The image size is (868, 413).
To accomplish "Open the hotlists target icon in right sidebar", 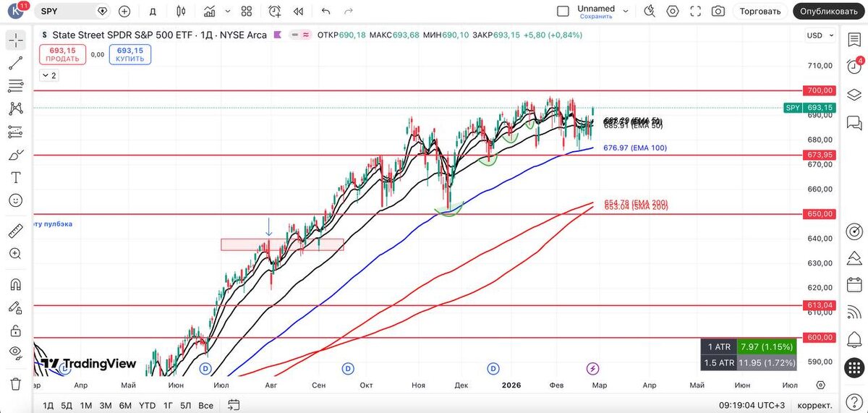I will tap(854, 232).
